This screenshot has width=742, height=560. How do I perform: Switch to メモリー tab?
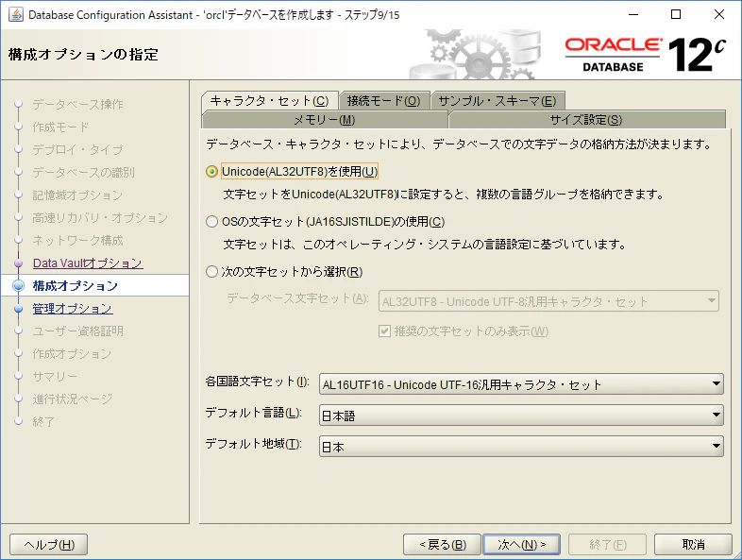pos(325,120)
